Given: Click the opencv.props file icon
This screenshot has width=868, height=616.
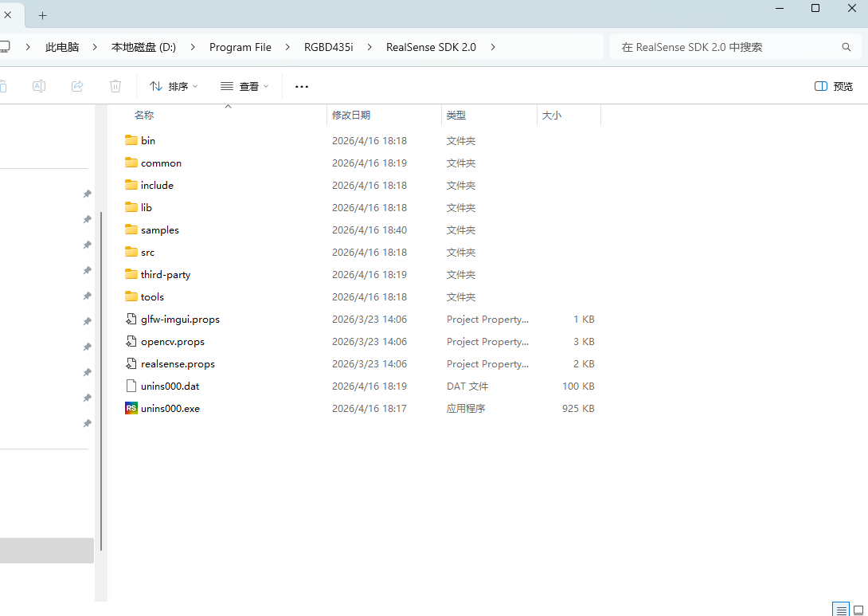Looking at the screenshot, I should point(131,341).
